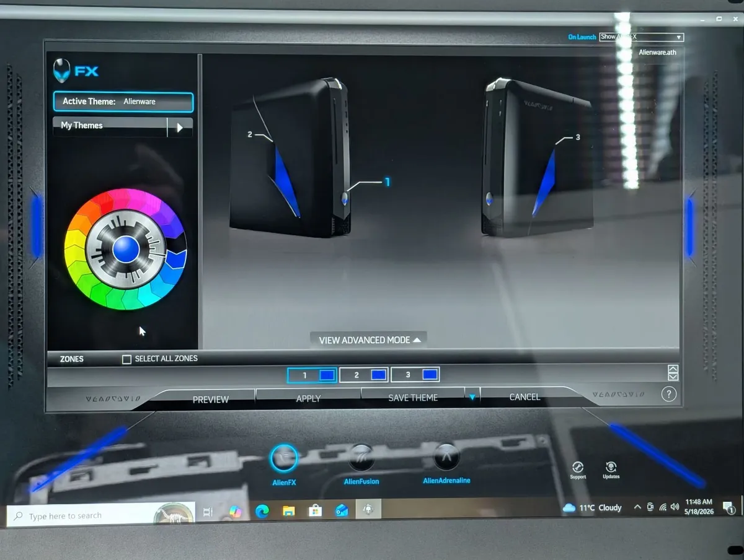Open the network status tray icon

[x=663, y=507]
